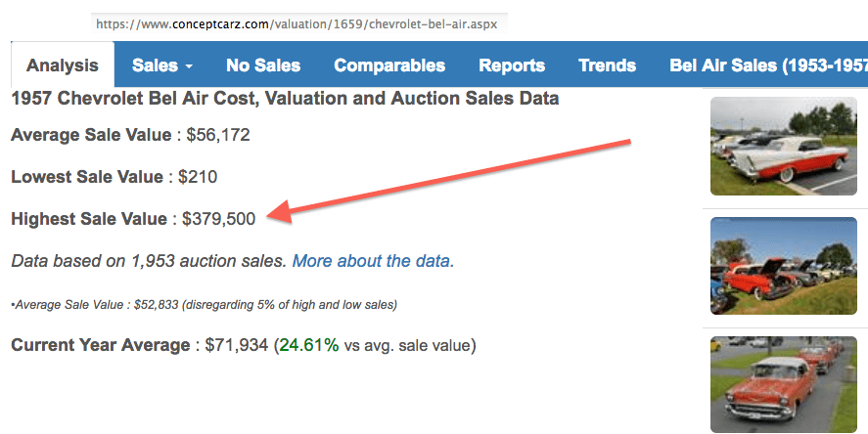Click the $379,500 highest sale value
Viewport: 868px width, 434px height.
coord(219,219)
